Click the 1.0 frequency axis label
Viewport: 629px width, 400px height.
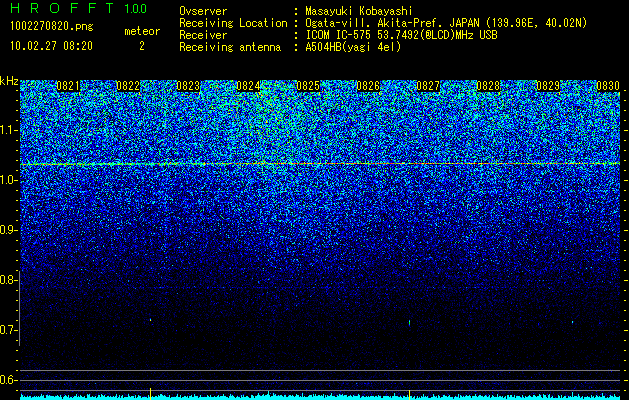[7, 180]
